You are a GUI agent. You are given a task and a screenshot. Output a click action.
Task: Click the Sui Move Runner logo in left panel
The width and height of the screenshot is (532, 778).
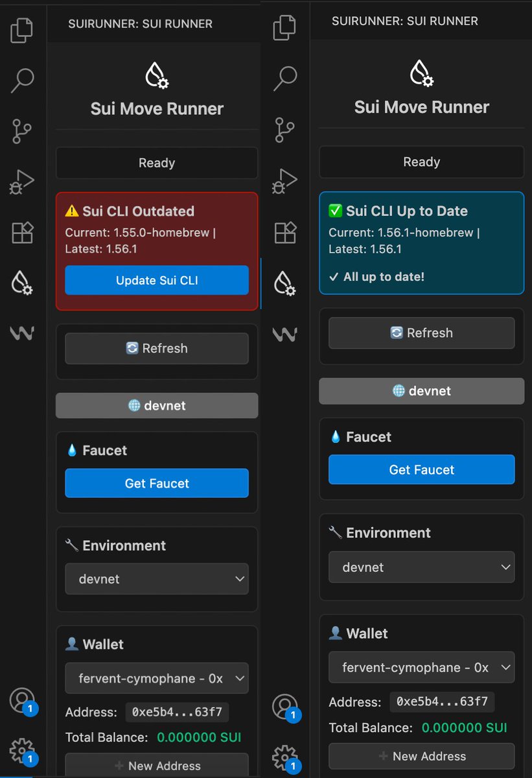click(157, 75)
